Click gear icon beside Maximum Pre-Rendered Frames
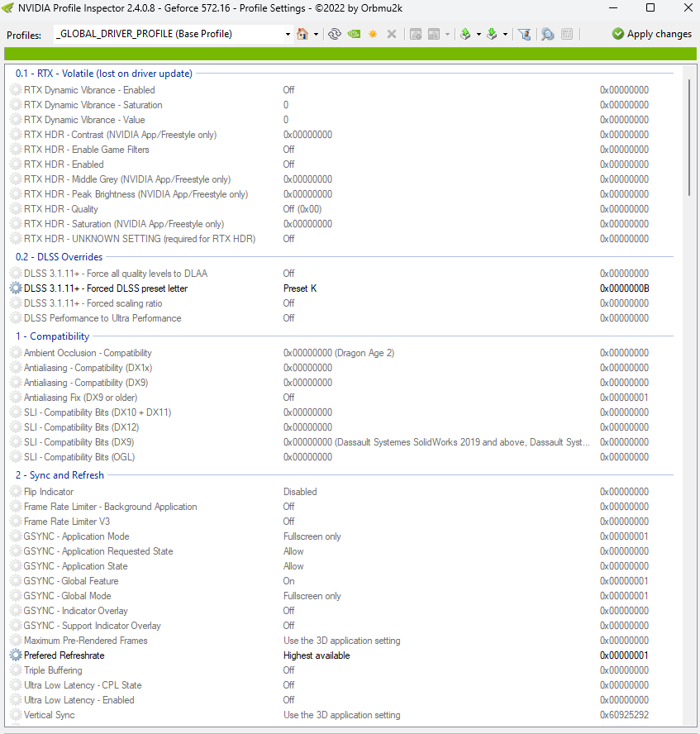The image size is (700, 734). (16, 641)
